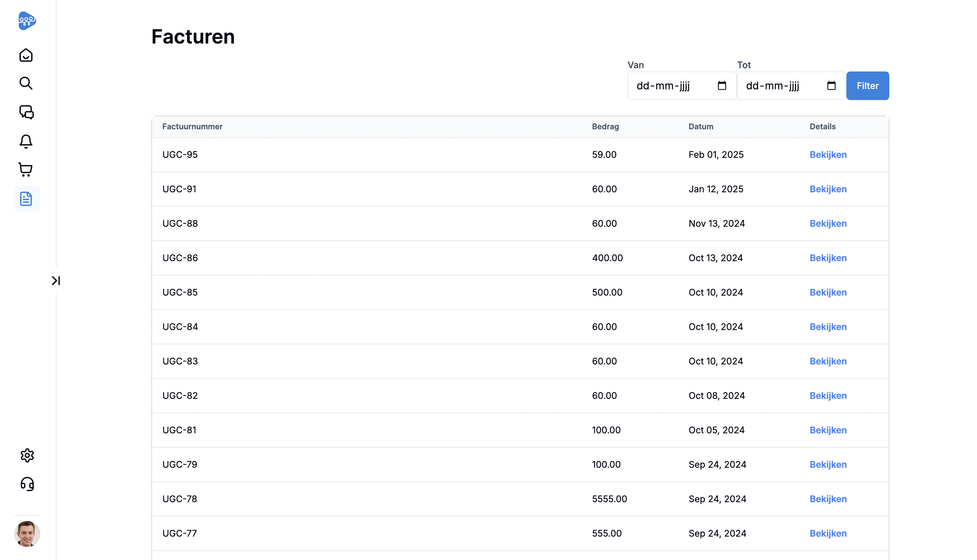The height and width of the screenshot is (560, 977).
Task: Select invoice number UGC-85
Action: (180, 292)
